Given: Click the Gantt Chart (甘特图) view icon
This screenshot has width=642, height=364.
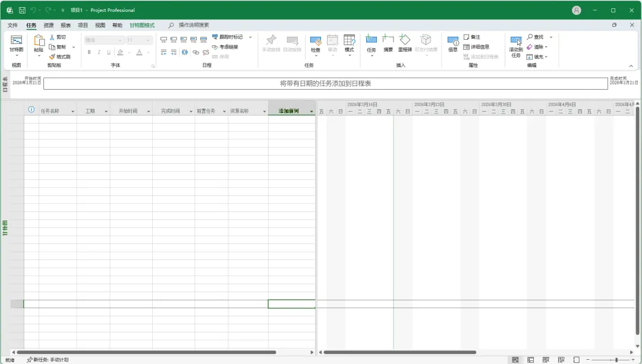Looking at the screenshot, I should point(17,40).
